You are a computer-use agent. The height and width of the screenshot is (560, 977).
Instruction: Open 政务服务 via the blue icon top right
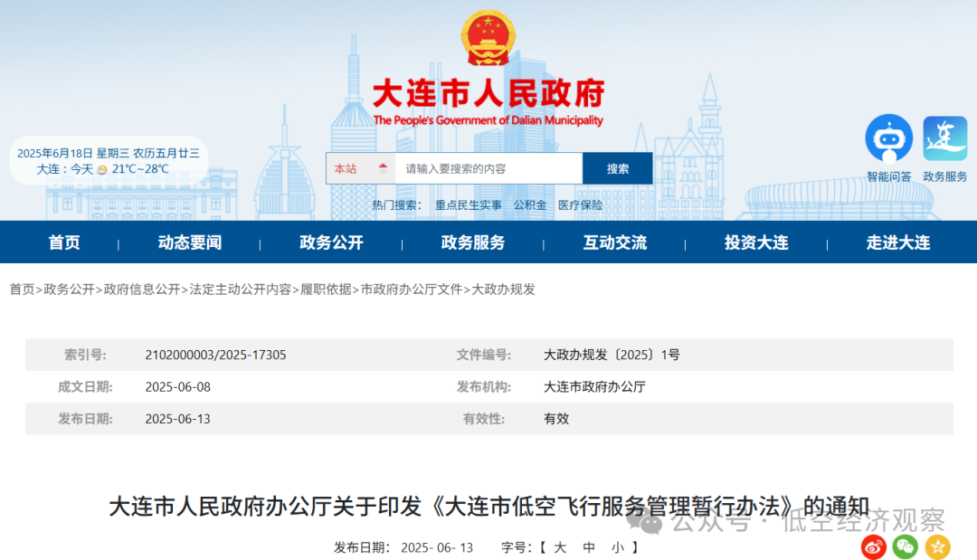[944, 138]
